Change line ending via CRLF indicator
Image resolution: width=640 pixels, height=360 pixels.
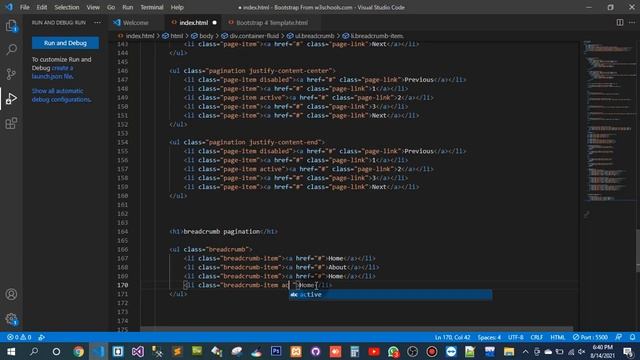(x=536, y=337)
